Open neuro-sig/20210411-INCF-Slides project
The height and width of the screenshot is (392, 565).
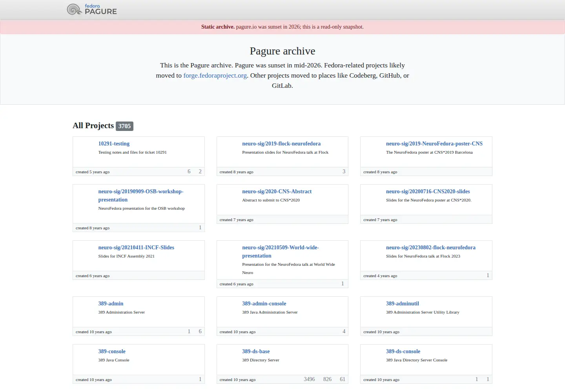click(x=136, y=248)
